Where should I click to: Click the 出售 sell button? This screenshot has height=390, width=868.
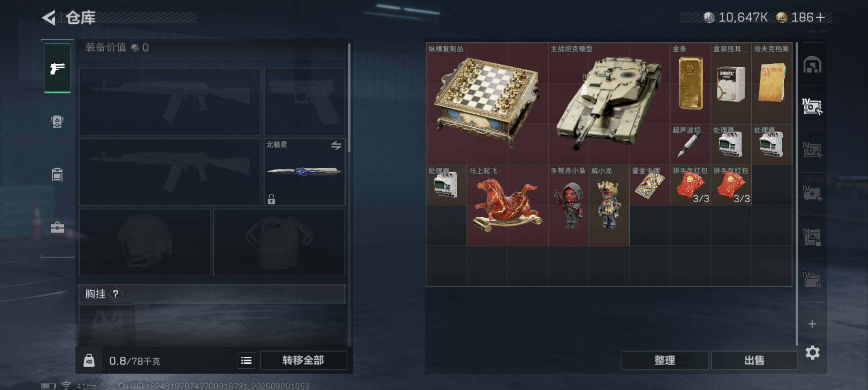pyautogui.click(x=754, y=360)
